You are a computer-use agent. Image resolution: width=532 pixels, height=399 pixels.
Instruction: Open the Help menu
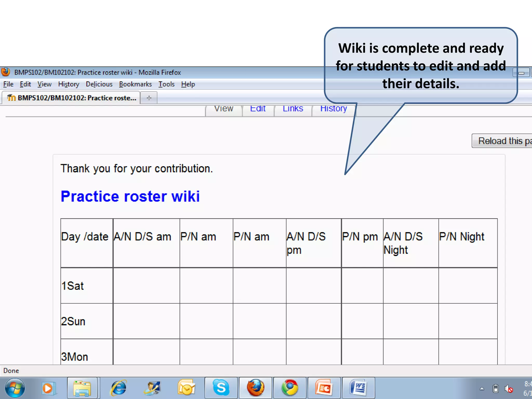188,84
